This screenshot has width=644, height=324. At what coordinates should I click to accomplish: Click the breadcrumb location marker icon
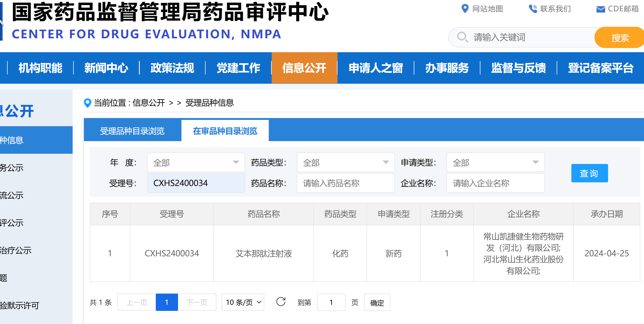(x=87, y=103)
